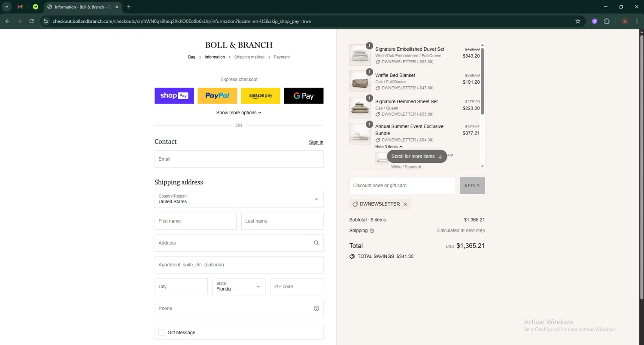Open a new browser tab
Image resolution: width=644 pixels, height=345 pixels.
129,7
